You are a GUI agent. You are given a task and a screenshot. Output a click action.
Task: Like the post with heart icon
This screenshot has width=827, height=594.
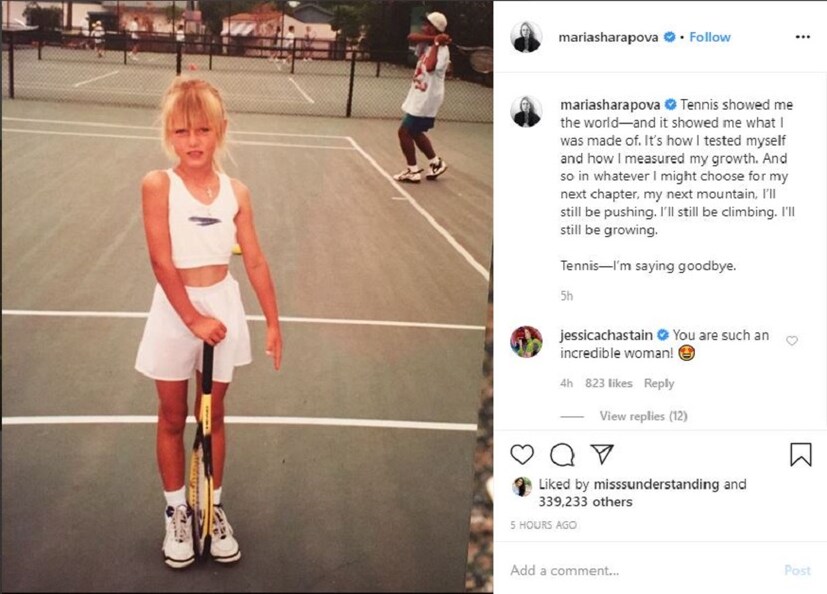point(522,454)
